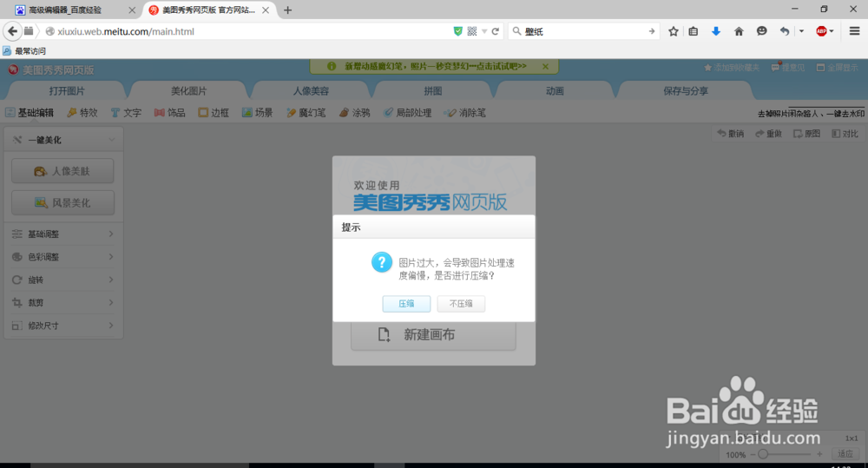Expand the 裁剪 section

coord(62,302)
